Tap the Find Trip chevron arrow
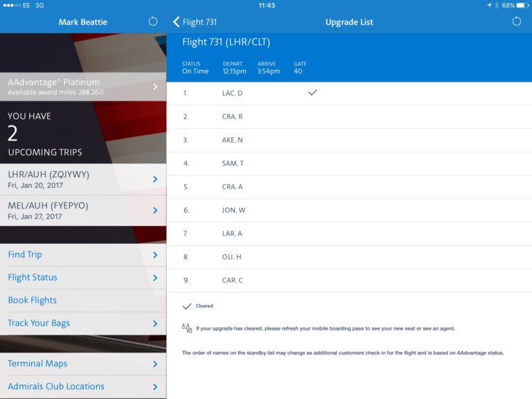532x399 pixels. [155, 255]
